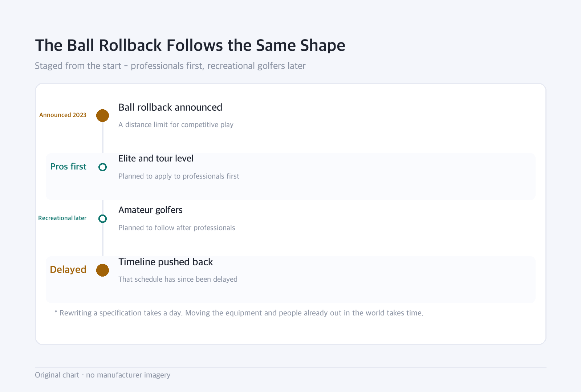Screen dimensions: 581x392
Task: Select the 'Staged from the start' subtitle
Action: click(170, 66)
